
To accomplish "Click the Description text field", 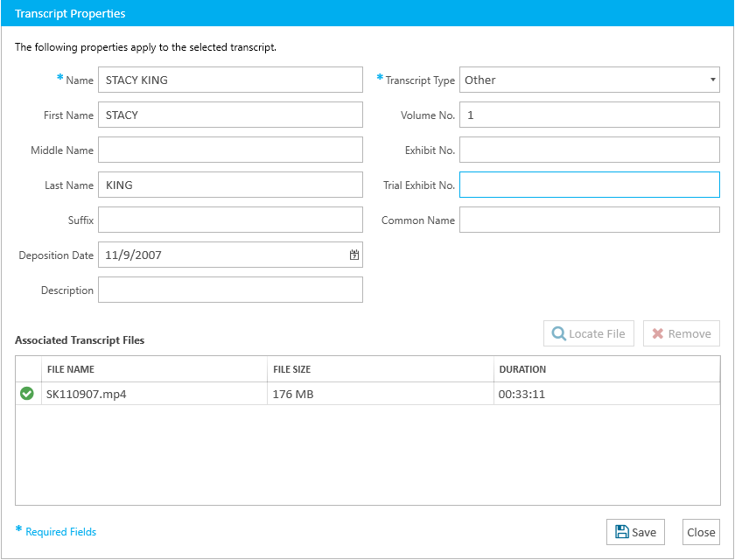I will 230,290.
